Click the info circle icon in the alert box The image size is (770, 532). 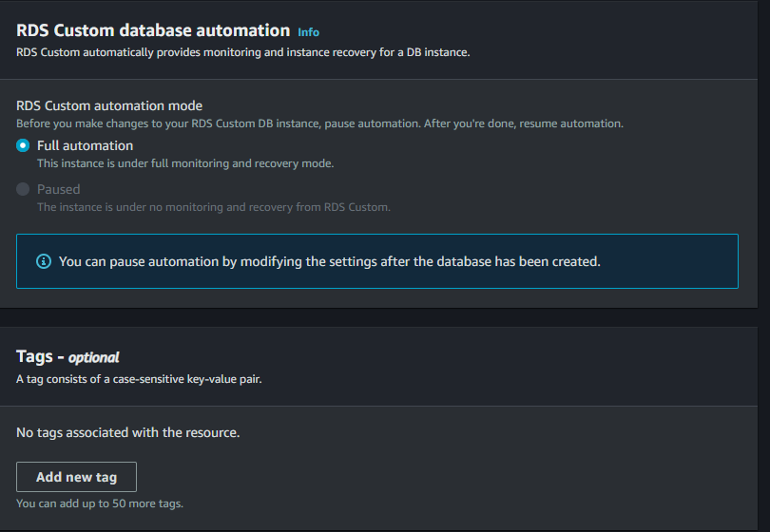(44, 261)
